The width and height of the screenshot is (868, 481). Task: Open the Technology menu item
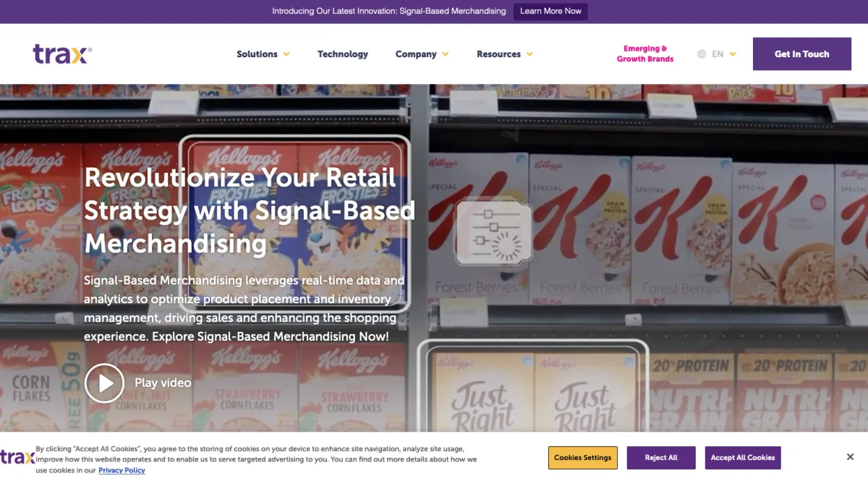coord(343,54)
